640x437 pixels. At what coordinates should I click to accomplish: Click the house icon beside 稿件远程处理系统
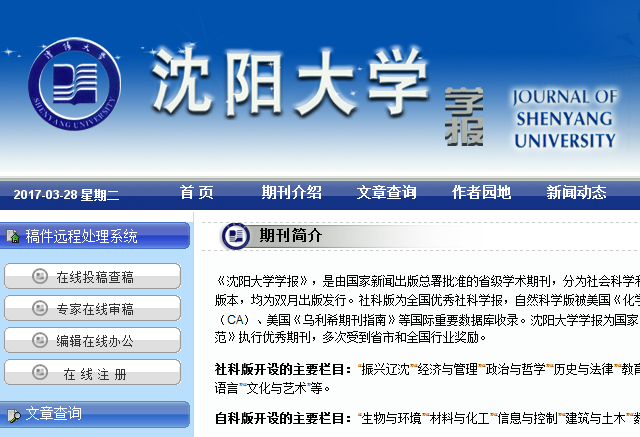(13, 236)
